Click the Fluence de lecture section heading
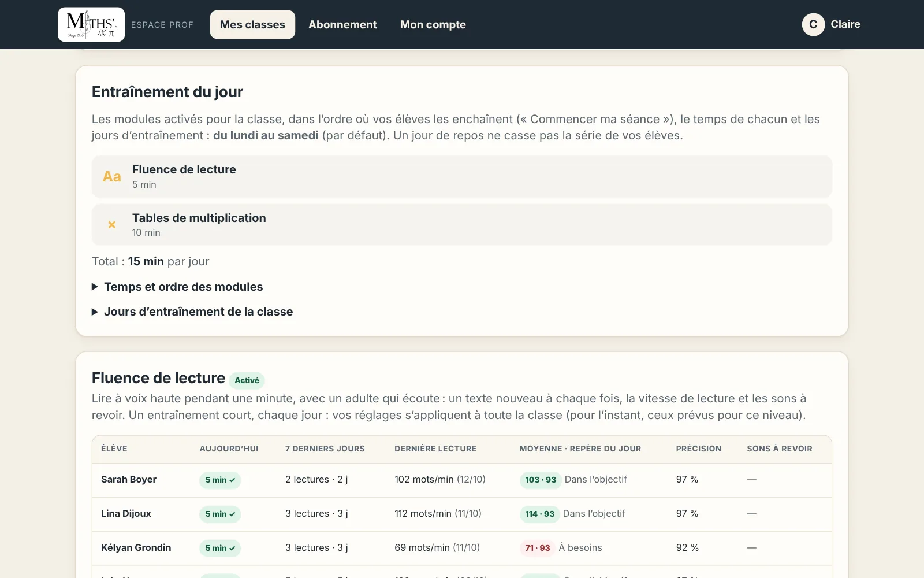 pyautogui.click(x=158, y=378)
